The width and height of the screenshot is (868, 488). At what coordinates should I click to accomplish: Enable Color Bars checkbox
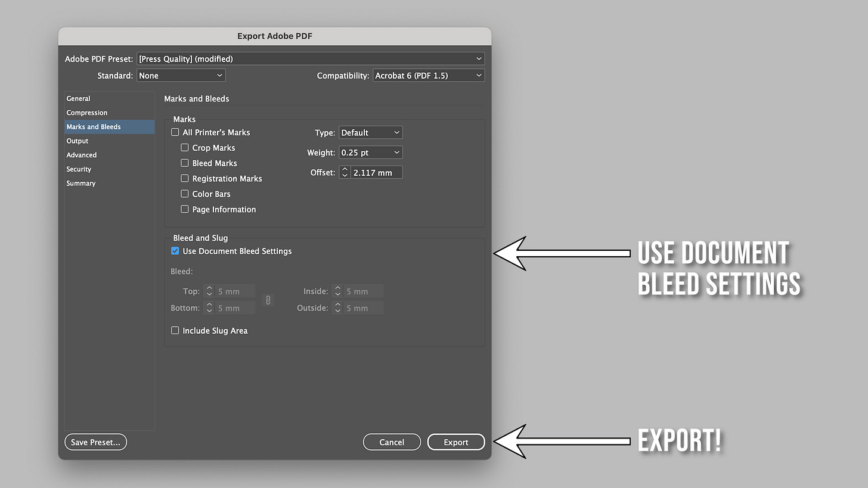click(x=185, y=194)
